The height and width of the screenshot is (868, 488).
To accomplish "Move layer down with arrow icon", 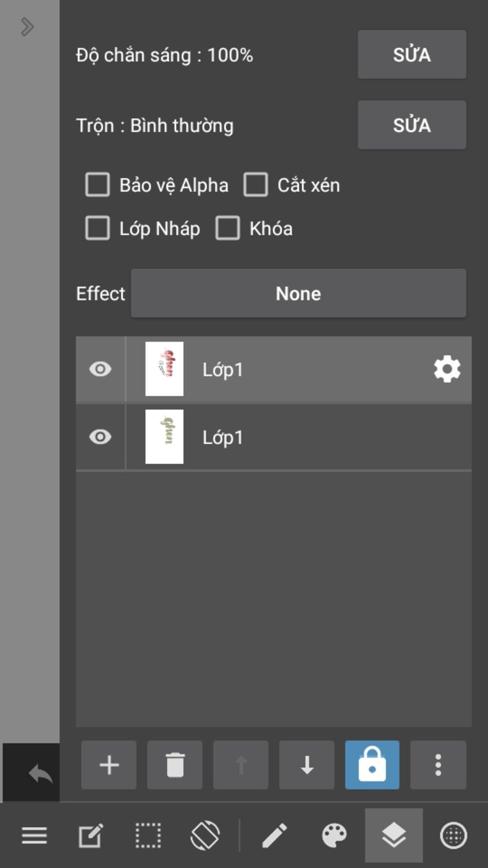I will pos(306,765).
